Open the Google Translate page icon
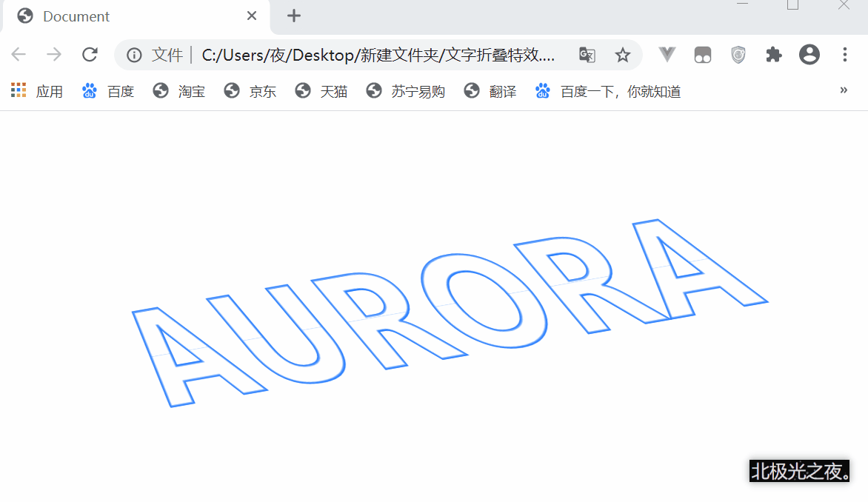868x502 pixels. [587, 55]
